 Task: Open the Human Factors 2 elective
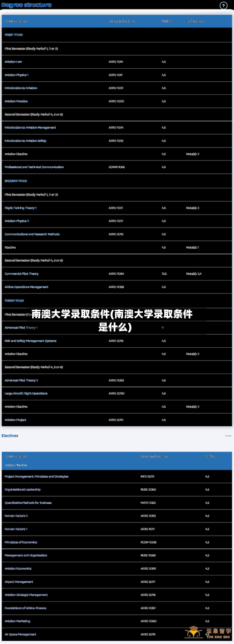tap(16, 516)
